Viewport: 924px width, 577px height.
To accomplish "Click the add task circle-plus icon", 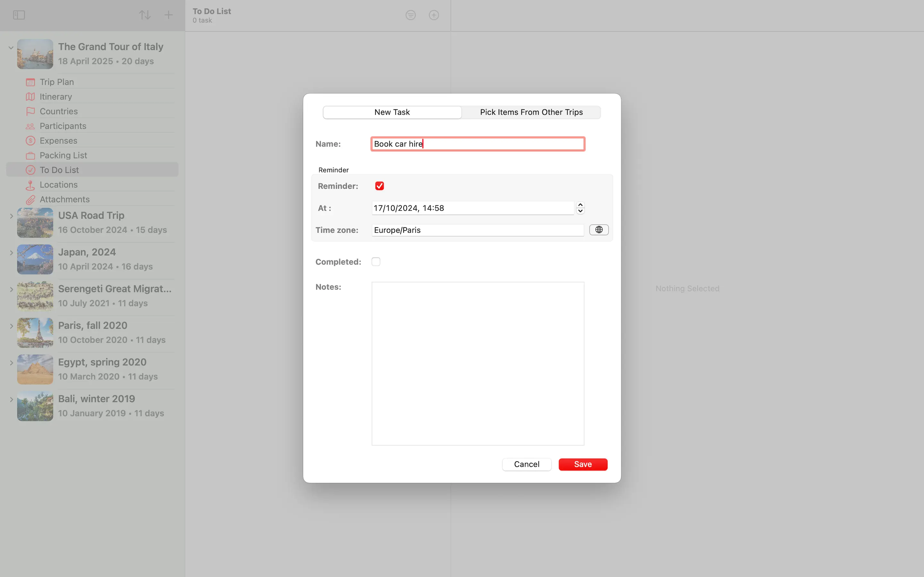I will [x=434, y=15].
